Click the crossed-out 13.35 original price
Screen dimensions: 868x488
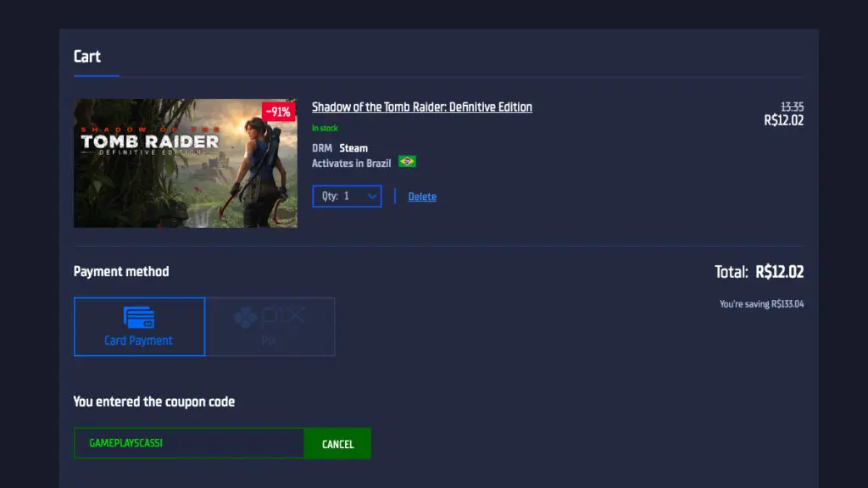(792, 107)
